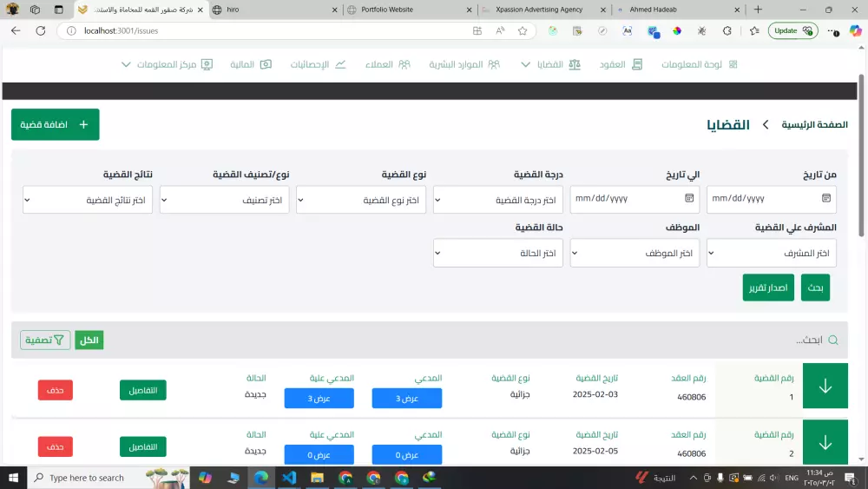Image resolution: width=868 pixels, height=489 pixels.
Task: Open File Explorer from taskbar
Action: click(317, 478)
